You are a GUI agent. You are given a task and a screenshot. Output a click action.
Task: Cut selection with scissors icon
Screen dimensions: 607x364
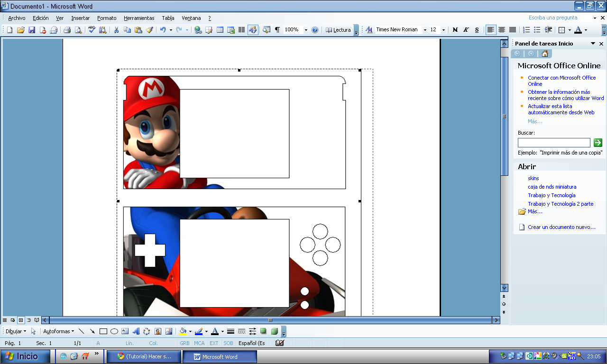tap(116, 30)
